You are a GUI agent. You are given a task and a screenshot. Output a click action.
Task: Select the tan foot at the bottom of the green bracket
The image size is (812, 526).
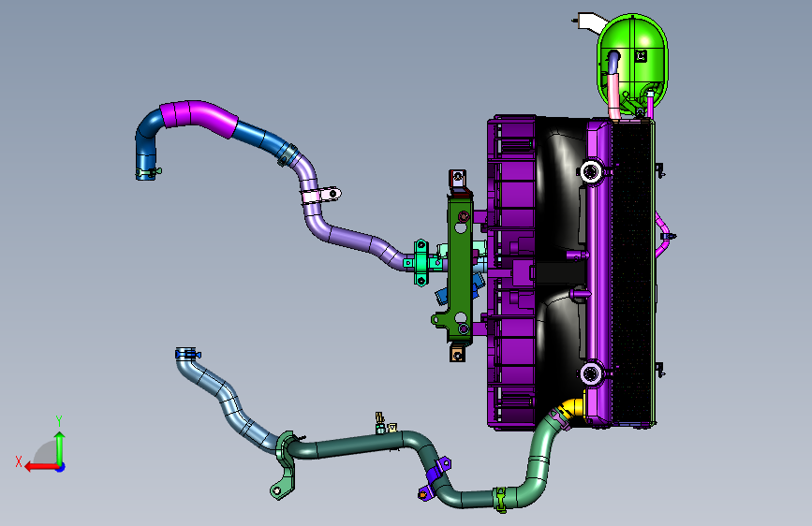(x=457, y=354)
